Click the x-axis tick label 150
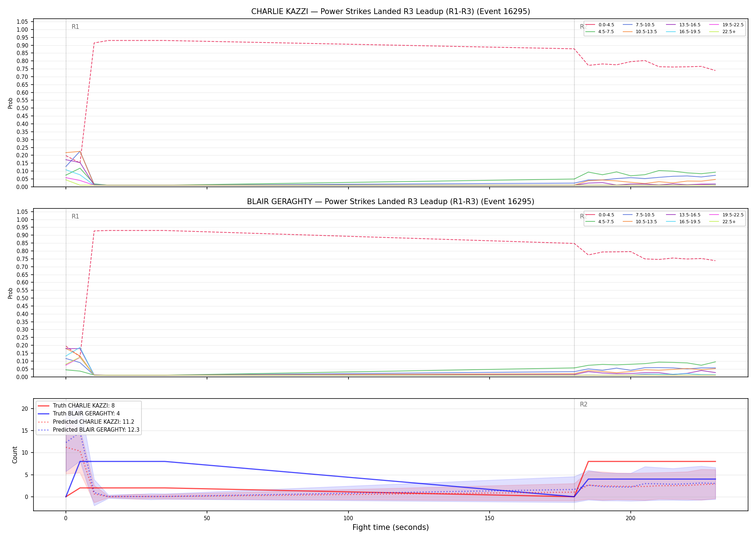This screenshot has height=540, width=756. pos(489,518)
